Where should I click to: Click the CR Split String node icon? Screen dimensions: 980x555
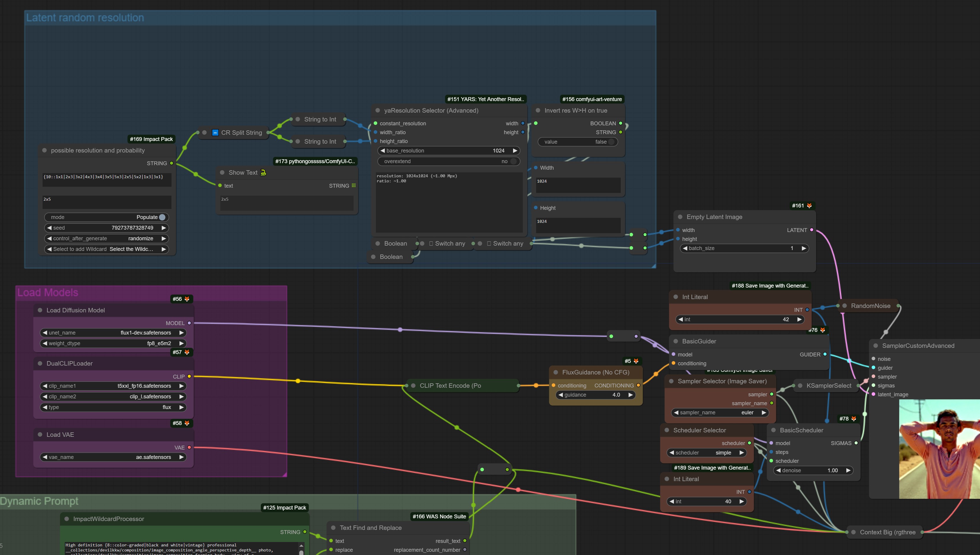[215, 133]
